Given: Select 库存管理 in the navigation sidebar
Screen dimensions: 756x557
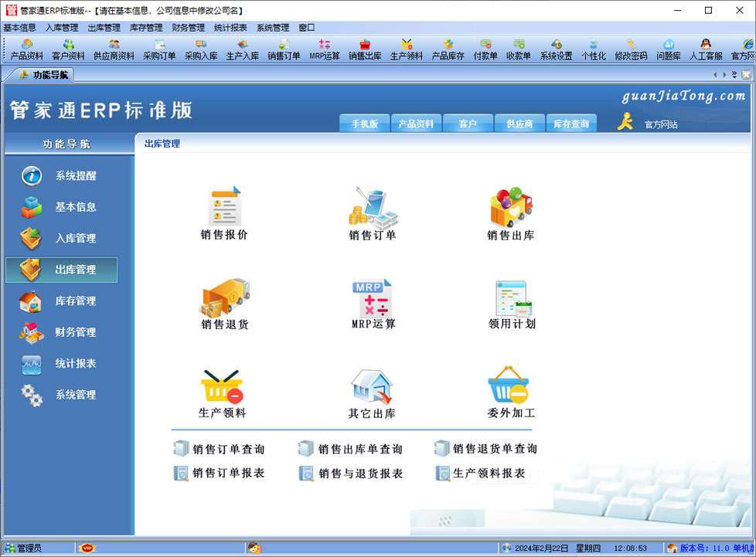Looking at the screenshot, I should [x=75, y=301].
